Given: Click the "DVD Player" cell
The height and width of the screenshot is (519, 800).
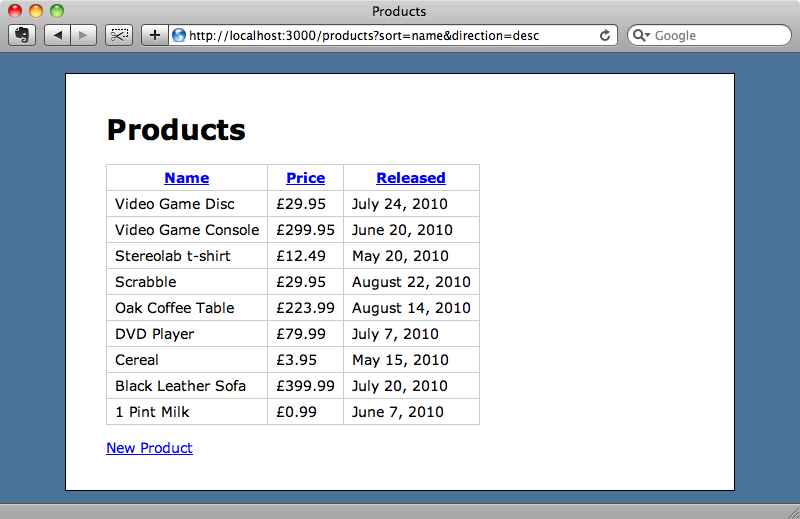Looking at the screenshot, I should coord(187,334).
